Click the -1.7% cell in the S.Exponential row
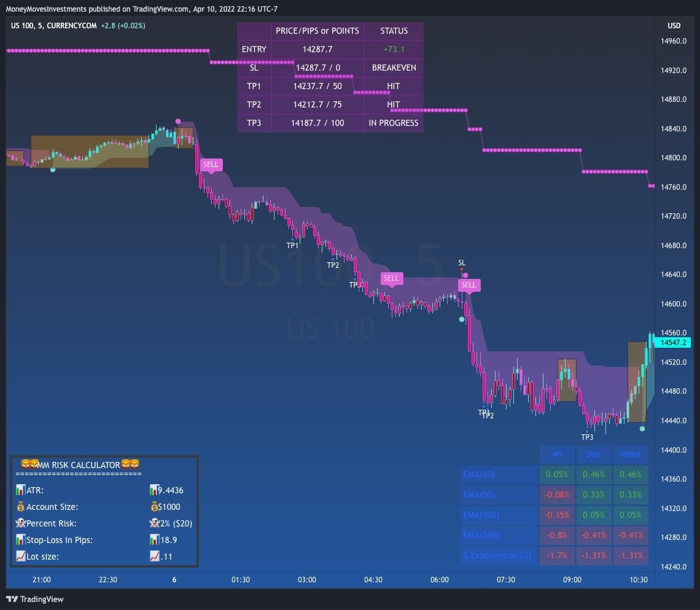 click(x=557, y=555)
